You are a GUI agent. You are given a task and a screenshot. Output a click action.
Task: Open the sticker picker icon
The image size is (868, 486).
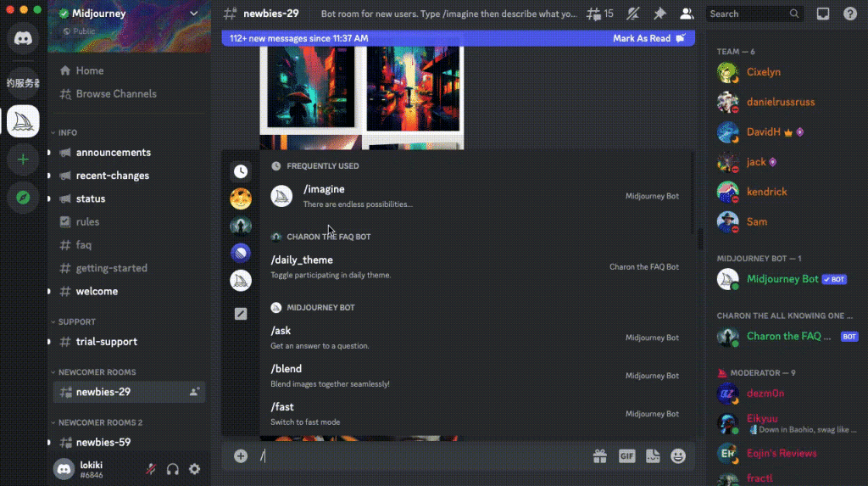[x=653, y=456]
